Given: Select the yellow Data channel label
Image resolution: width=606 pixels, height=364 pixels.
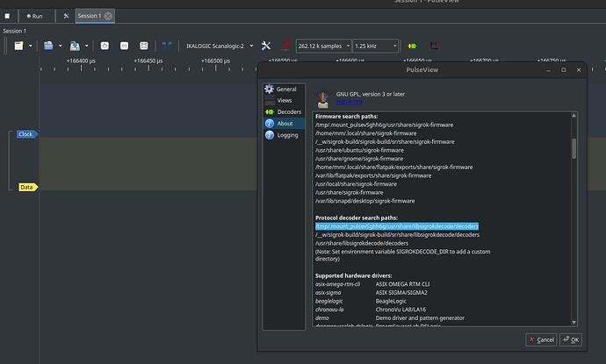Looking at the screenshot, I should [x=27, y=187].
